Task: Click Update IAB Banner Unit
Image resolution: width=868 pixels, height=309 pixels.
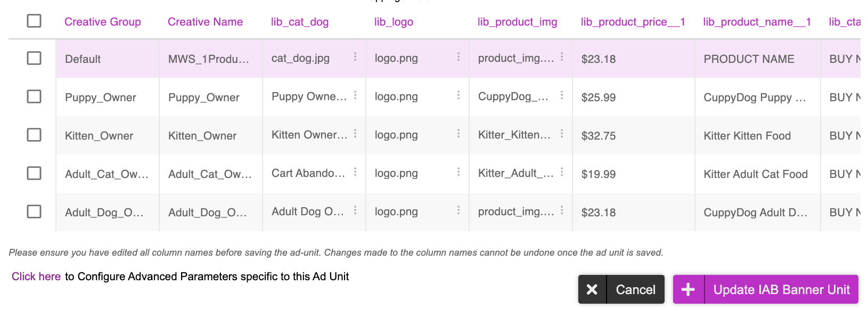Action: tap(766, 289)
